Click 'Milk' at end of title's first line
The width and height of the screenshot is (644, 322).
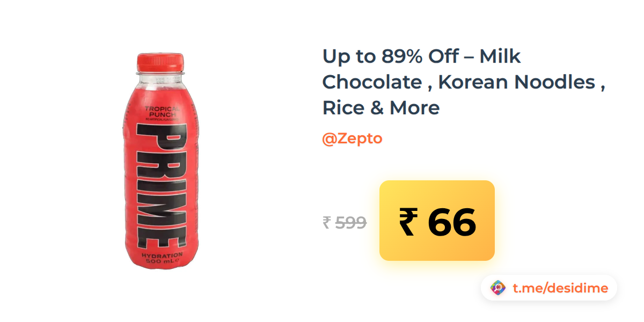pos(500,56)
